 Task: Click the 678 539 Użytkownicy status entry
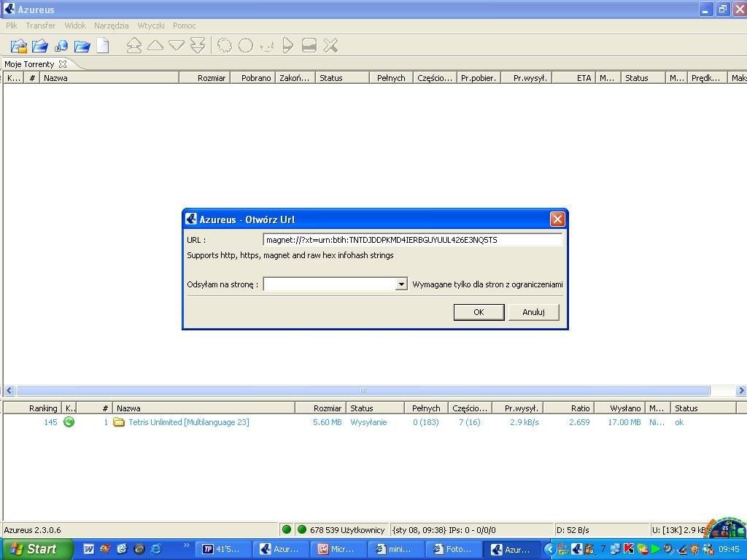coord(347,530)
